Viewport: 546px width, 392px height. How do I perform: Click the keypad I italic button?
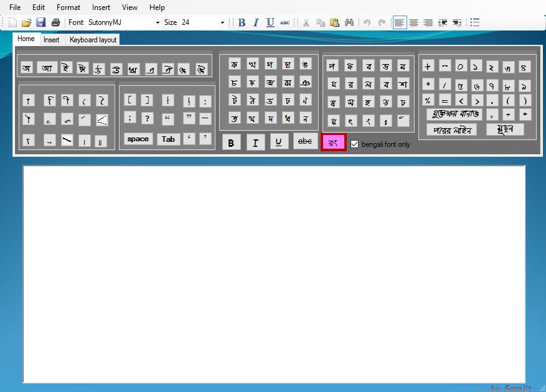pos(255,142)
